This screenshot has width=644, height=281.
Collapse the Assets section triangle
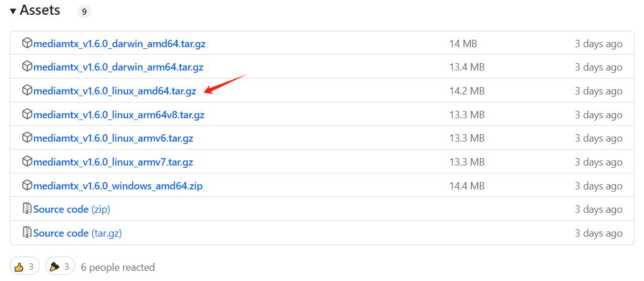[x=13, y=11]
